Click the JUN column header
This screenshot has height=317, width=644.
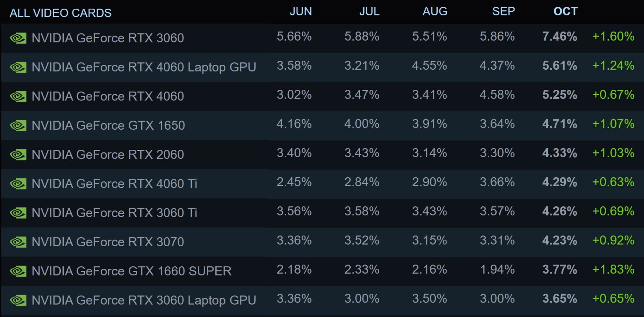(x=301, y=11)
